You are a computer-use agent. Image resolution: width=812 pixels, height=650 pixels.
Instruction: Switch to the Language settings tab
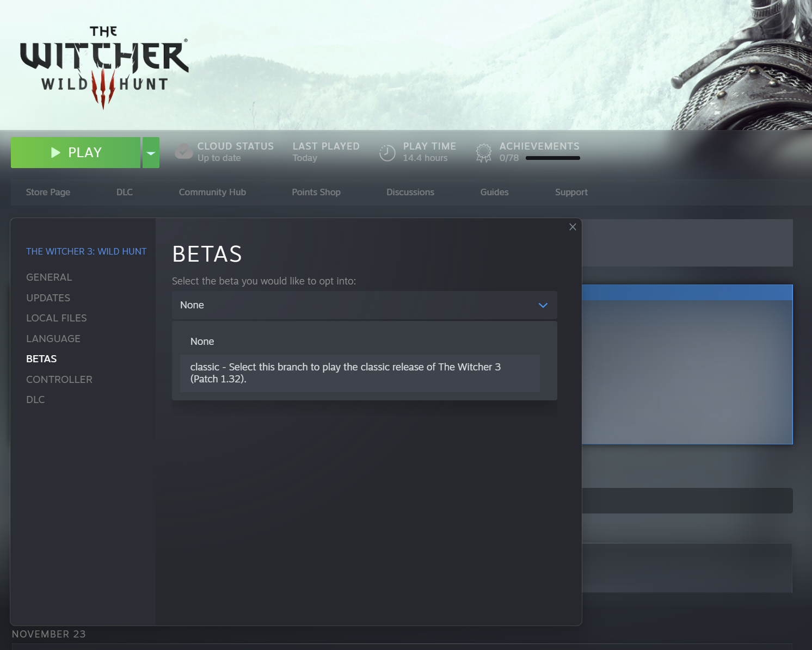tap(53, 338)
